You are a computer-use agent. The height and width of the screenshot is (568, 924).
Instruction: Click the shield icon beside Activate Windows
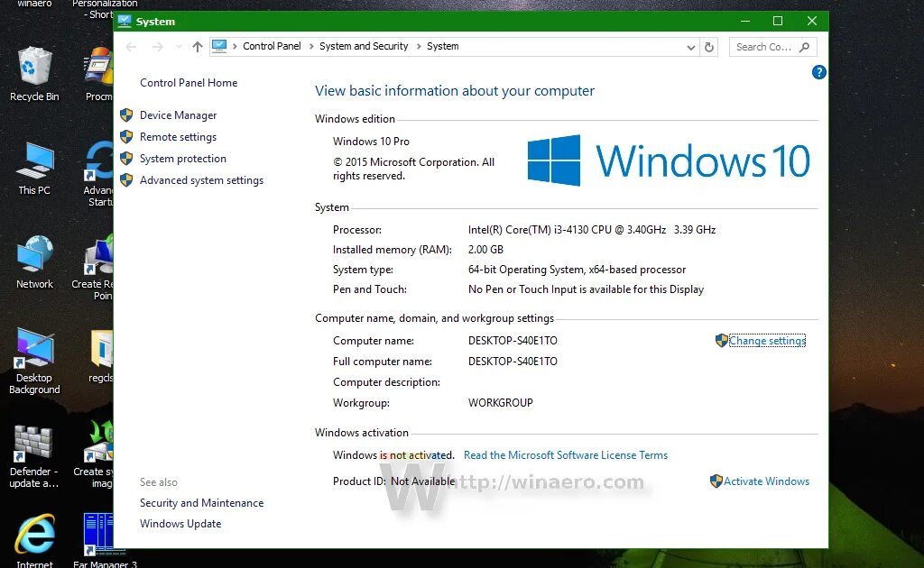(716, 481)
